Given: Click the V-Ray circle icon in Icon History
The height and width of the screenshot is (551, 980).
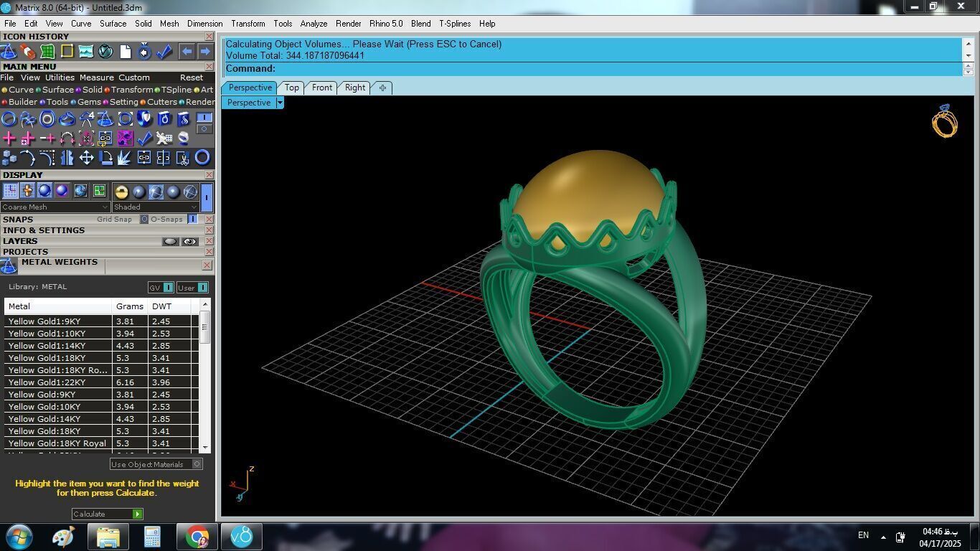Looking at the screenshot, I should pos(105,52).
